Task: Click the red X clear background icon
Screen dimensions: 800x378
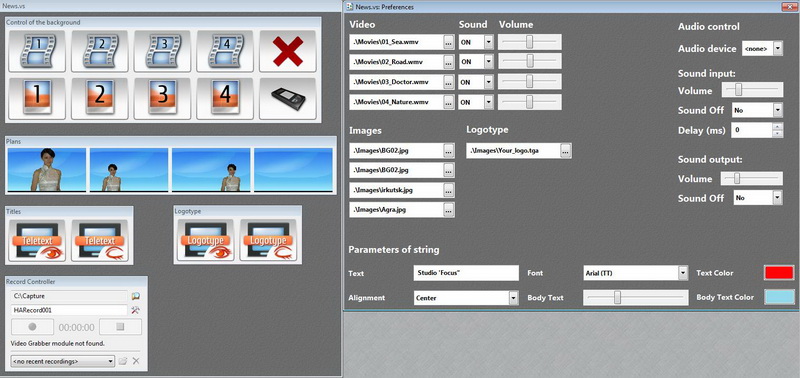Action: click(288, 51)
